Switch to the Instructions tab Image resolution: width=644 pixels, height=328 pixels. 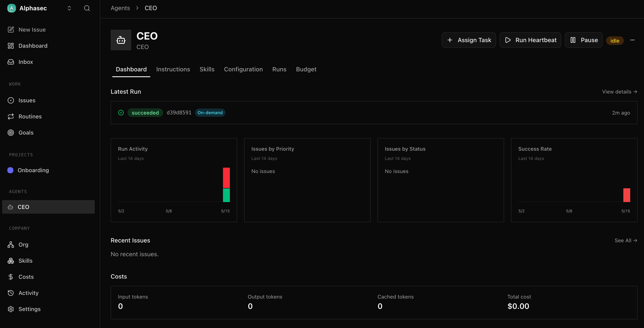coord(173,69)
